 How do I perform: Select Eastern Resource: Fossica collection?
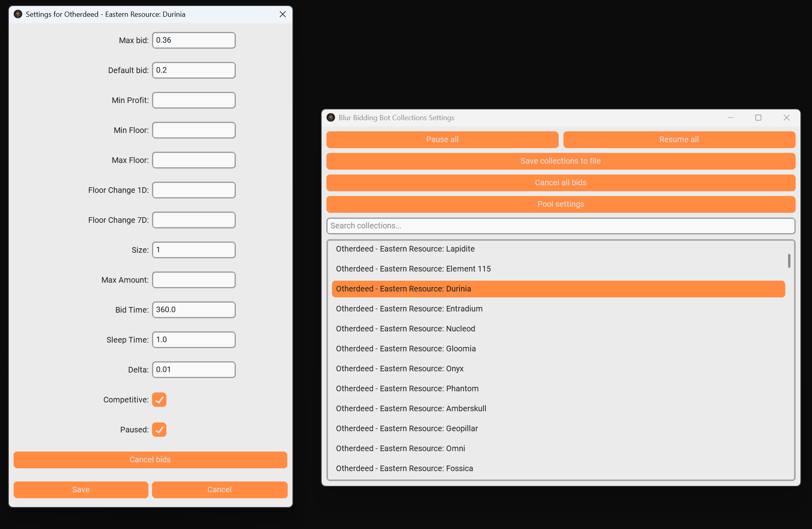coord(404,469)
